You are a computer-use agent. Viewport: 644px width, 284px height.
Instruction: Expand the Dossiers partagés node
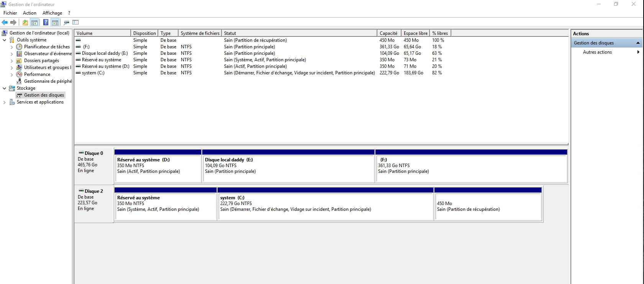[11, 61]
